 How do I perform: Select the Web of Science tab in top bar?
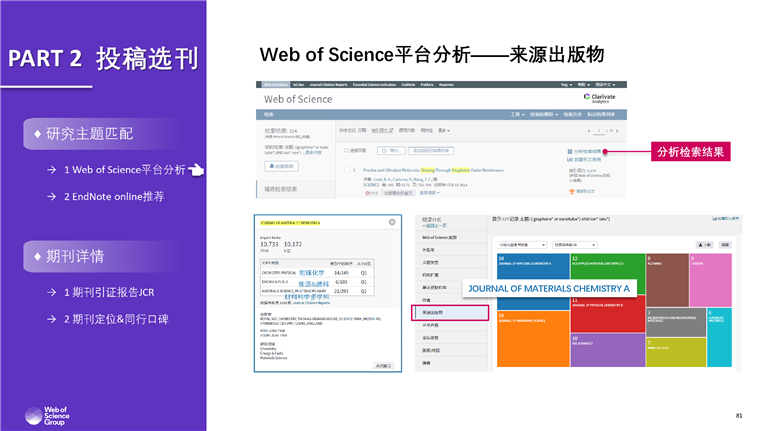pyautogui.click(x=275, y=85)
